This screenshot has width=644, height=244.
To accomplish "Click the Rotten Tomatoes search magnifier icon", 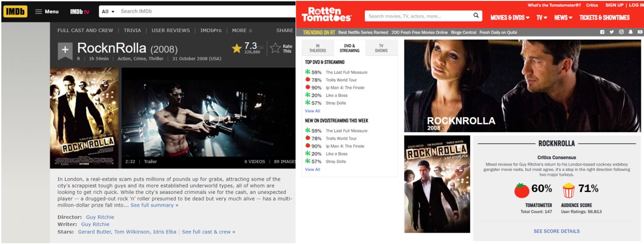I will (x=476, y=16).
